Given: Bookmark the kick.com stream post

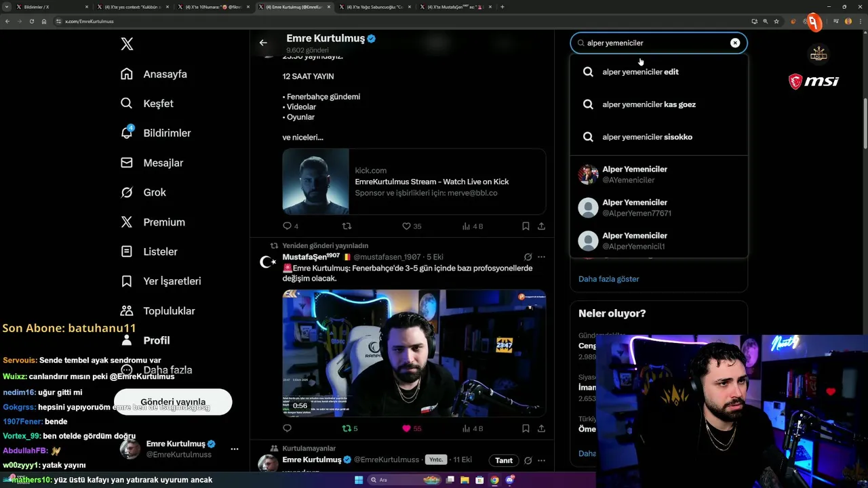Looking at the screenshot, I should pos(526,226).
